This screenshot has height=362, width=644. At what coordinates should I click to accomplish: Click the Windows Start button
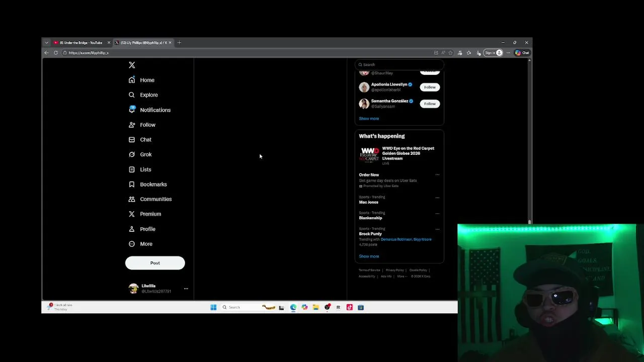coord(213,307)
